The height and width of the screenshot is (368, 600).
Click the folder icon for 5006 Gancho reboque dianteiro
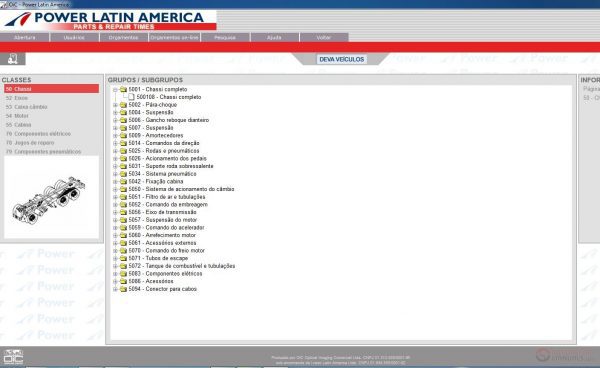(x=123, y=120)
